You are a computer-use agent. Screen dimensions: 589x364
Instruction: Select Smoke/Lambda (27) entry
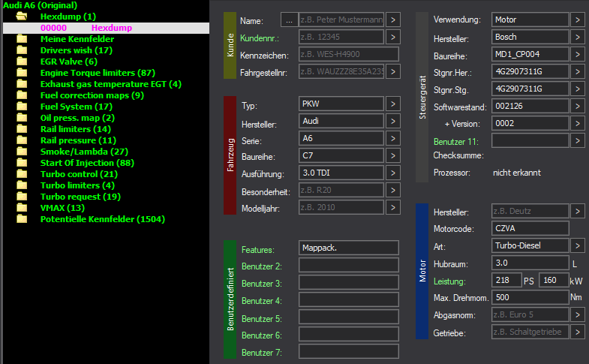click(84, 152)
